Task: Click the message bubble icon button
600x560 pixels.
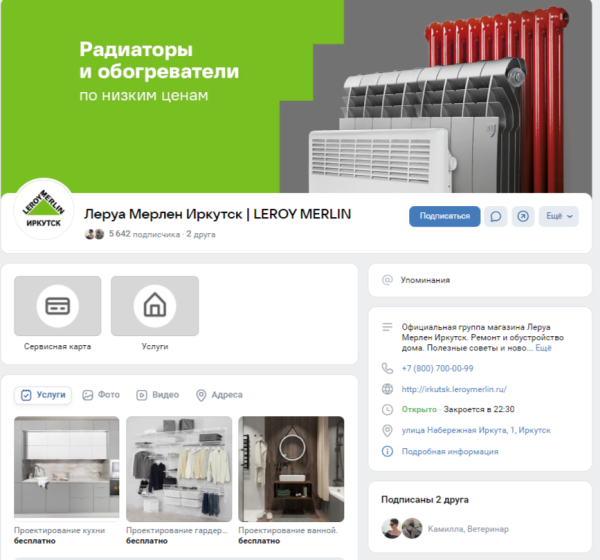Action: tap(495, 216)
